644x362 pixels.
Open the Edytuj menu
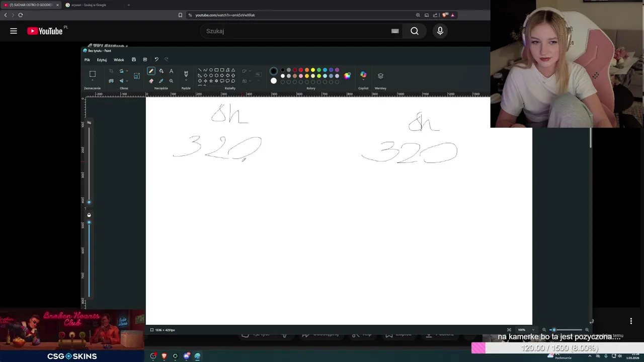tap(102, 60)
